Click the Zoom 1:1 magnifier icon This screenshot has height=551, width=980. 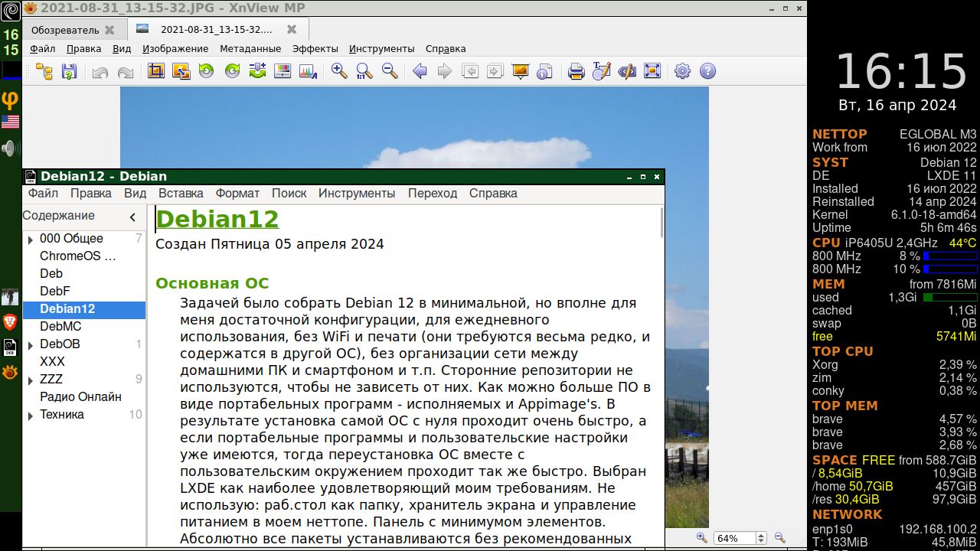coord(364,71)
